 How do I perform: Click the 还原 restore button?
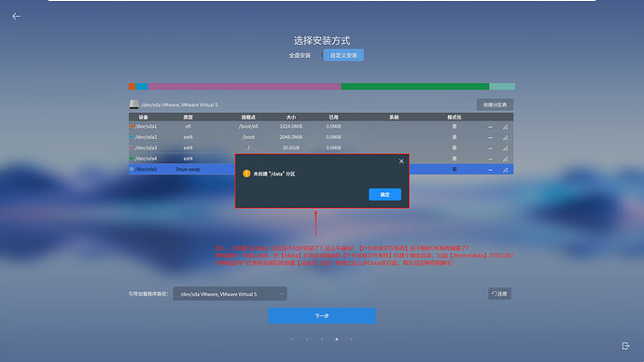(x=499, y=294)
